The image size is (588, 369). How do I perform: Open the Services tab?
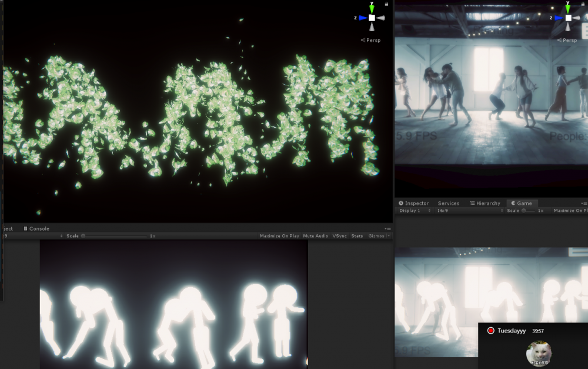point(449,203)
